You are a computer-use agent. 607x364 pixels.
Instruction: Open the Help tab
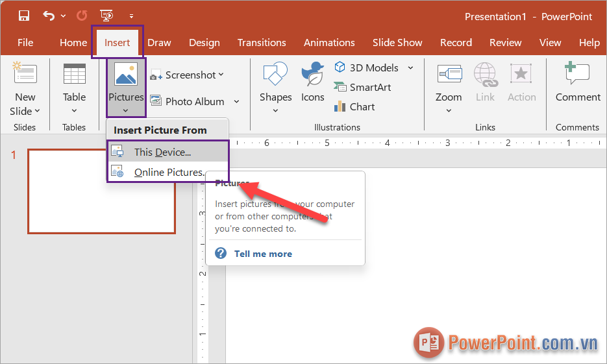tap(589, 43)
